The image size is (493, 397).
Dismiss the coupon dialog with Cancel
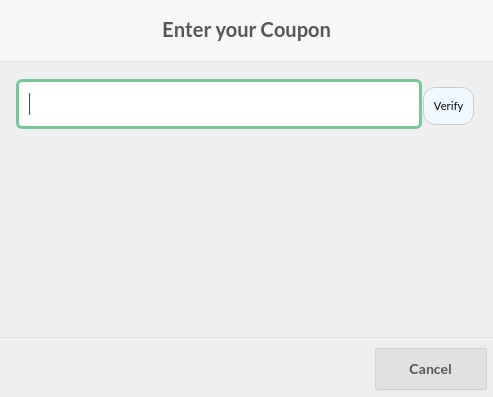(431, 369)
